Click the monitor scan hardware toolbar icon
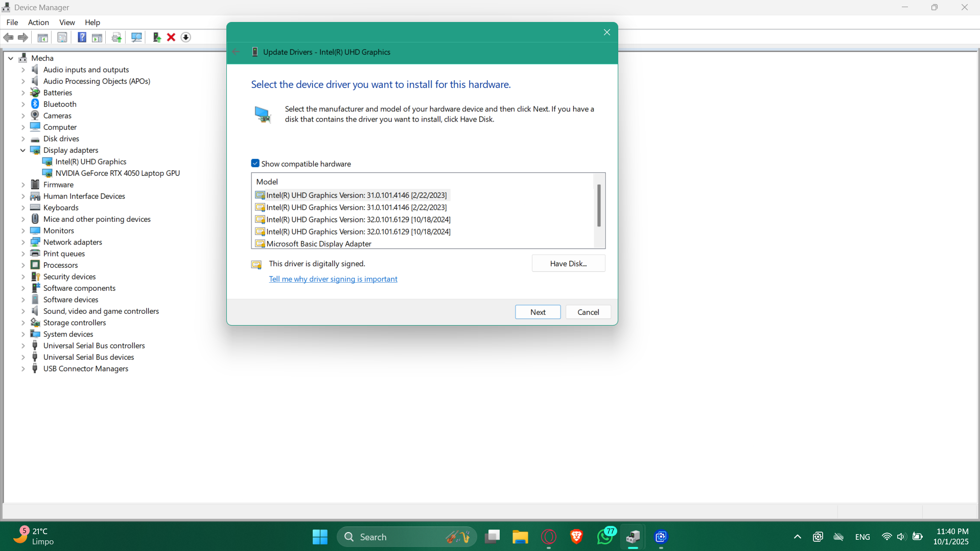This screenshot has width=980, height=551. (x=136, y=37)
